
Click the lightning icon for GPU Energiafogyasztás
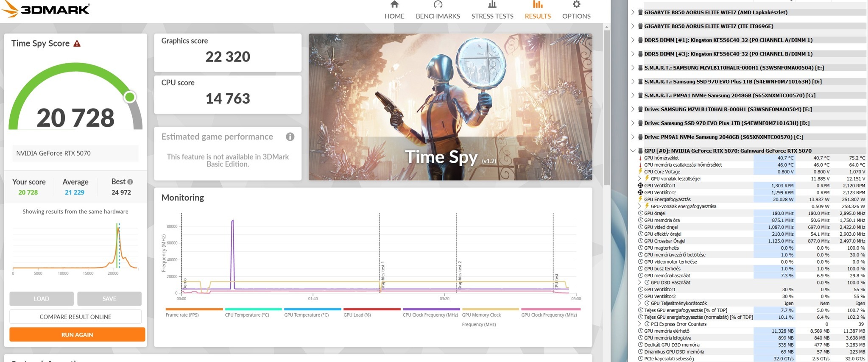640,199
